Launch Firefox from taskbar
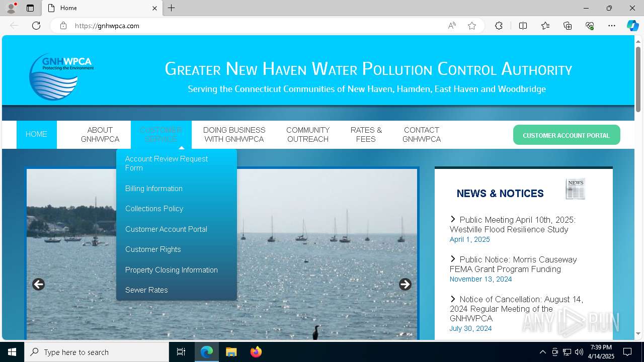644x362 pixels. click(x=256, y=352)
